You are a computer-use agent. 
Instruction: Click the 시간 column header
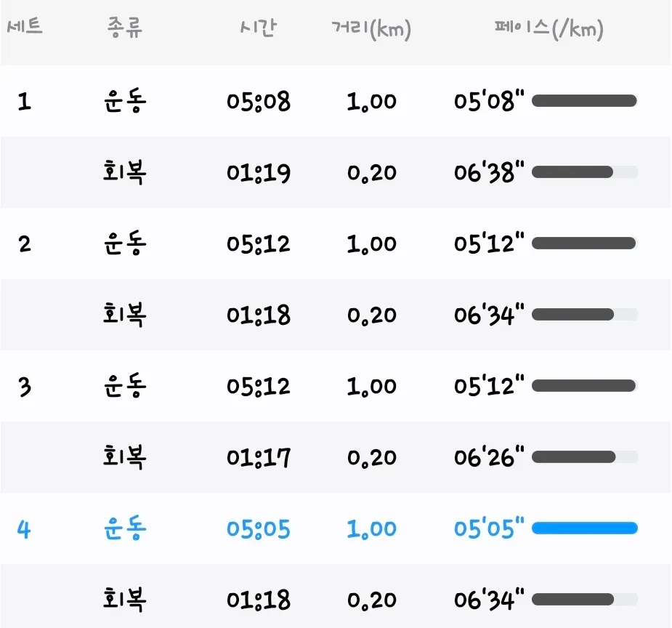(x=259, y=28)
